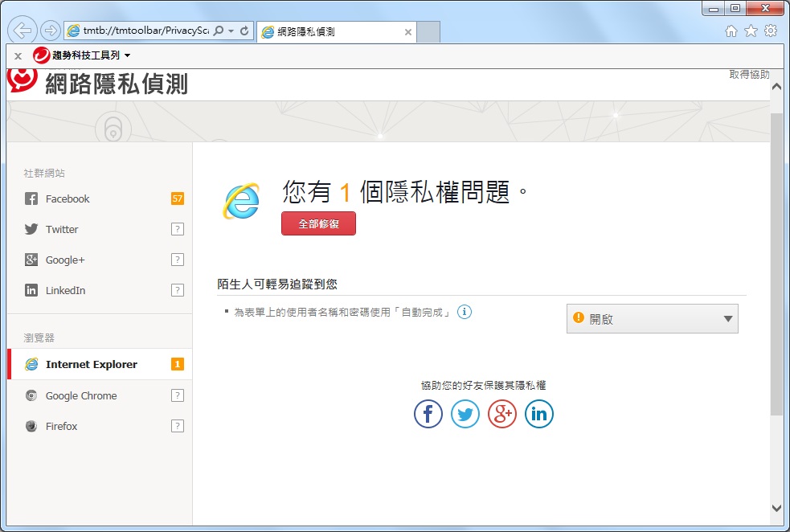Open a new blank tab

(429, 31)
